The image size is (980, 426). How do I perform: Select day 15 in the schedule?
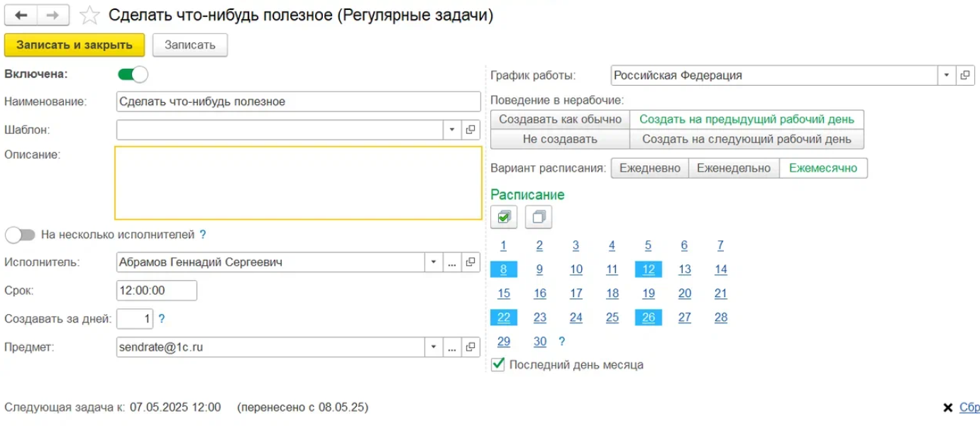tap(504, 293)
